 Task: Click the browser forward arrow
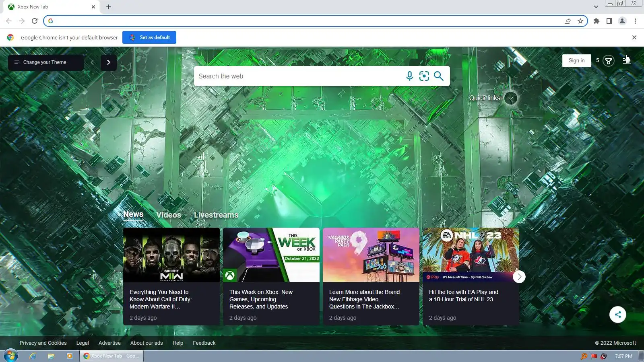coord(22,21)
